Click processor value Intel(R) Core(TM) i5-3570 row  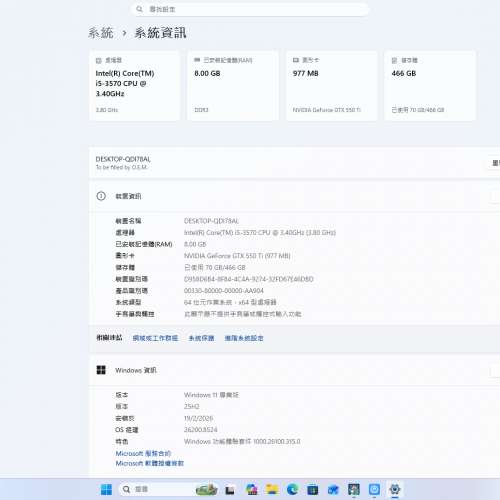260,233
